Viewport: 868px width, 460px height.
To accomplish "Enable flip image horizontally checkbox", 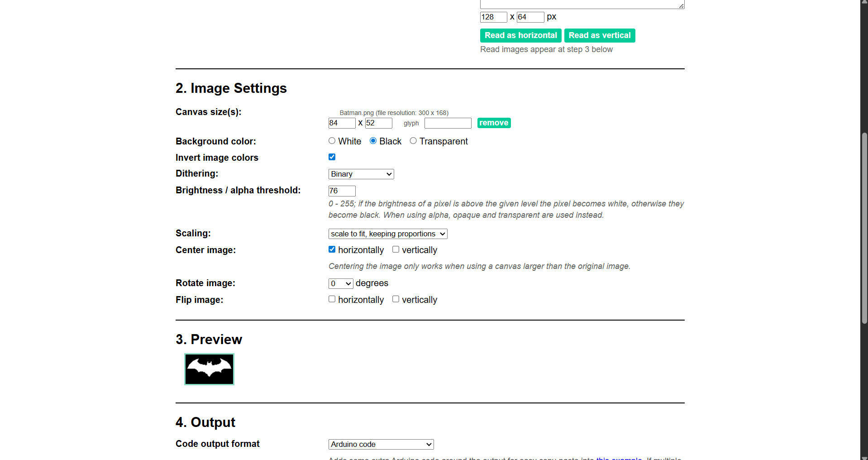I will point(332,299).
